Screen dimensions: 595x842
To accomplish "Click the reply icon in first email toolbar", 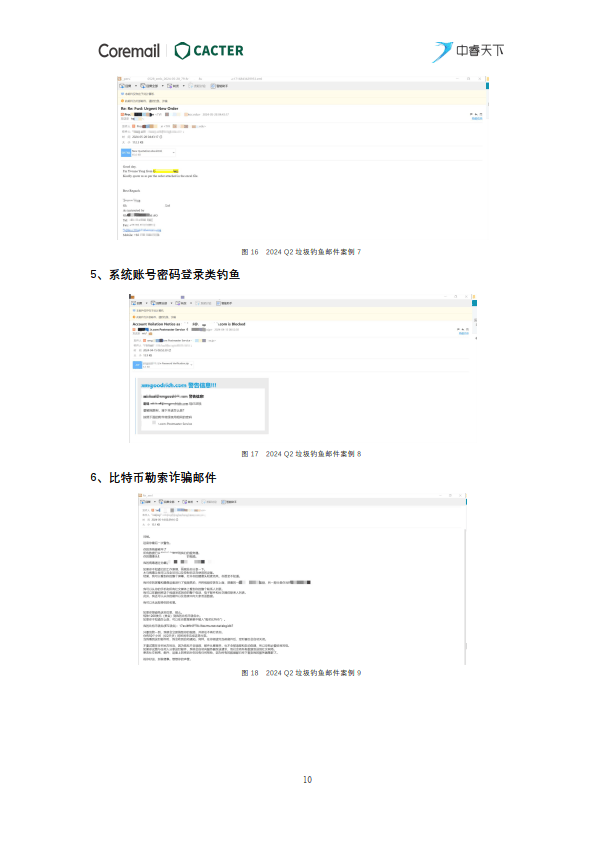I will tap(121, 86).
